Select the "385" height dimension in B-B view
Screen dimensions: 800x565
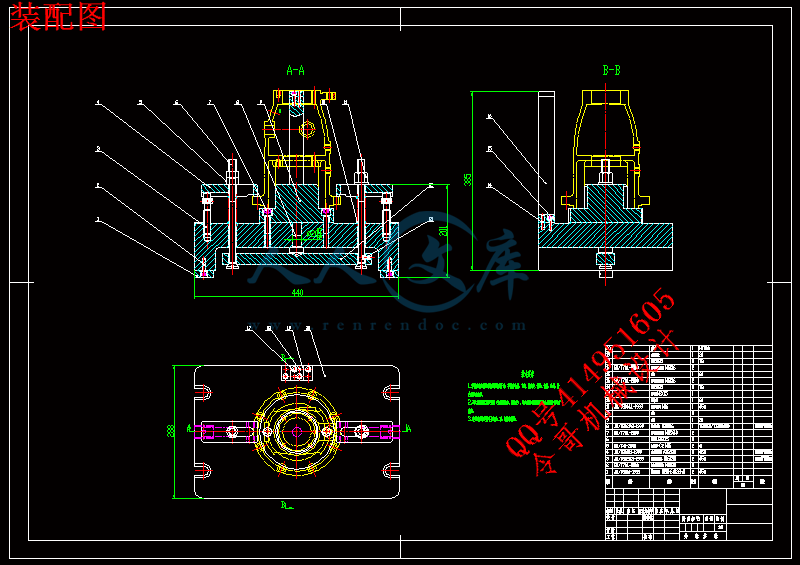point(467,180)
